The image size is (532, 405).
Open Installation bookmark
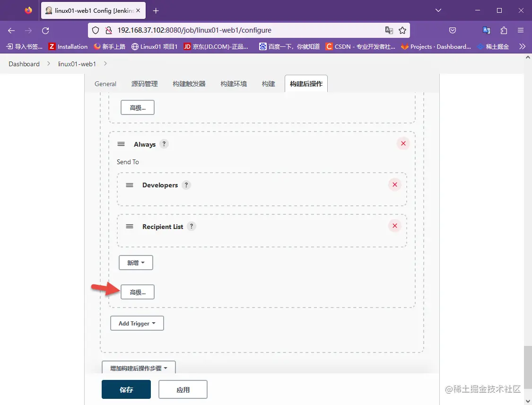pos(68,46)
